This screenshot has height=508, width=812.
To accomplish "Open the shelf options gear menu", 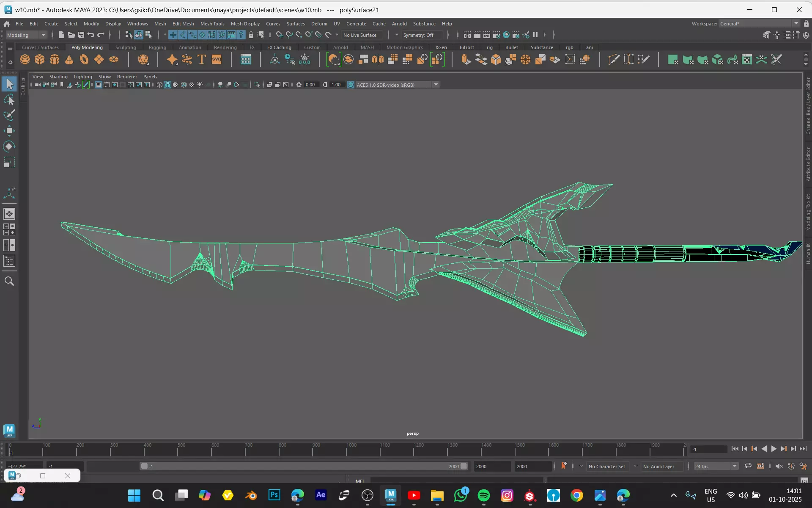I will 10,63.
